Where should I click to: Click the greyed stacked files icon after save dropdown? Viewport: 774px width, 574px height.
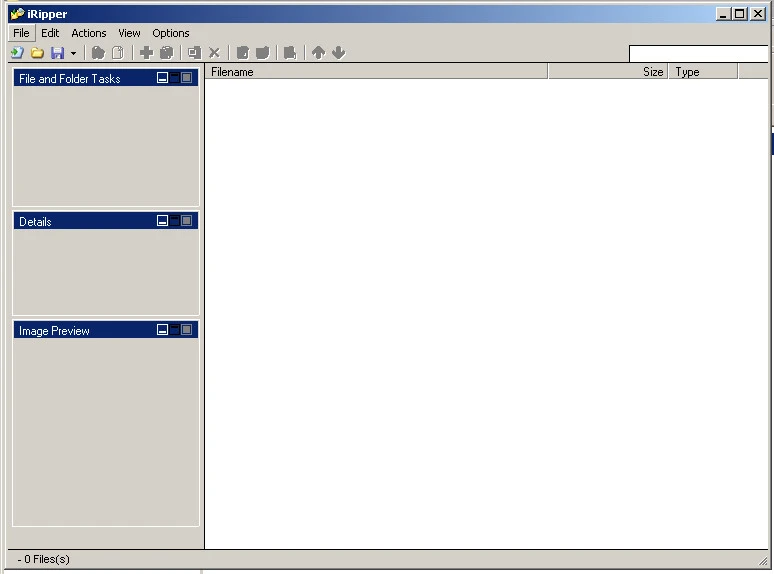click(98, 52)
